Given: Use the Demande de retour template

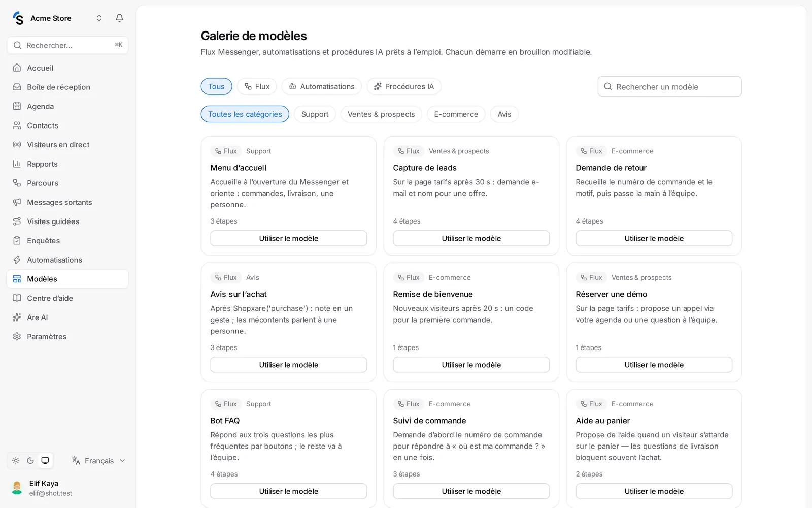Looking at the screenshot, I should [654, 238].
